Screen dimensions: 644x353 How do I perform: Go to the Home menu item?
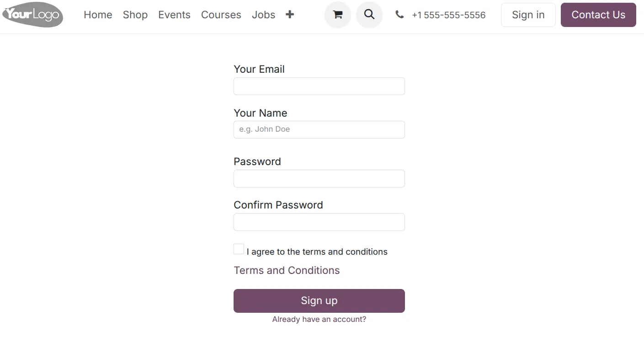(98, 15)
